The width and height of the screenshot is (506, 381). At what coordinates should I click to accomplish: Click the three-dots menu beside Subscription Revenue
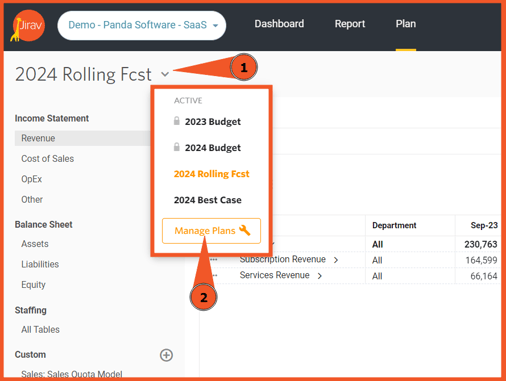pyautogui.click(x=214, y=259)
